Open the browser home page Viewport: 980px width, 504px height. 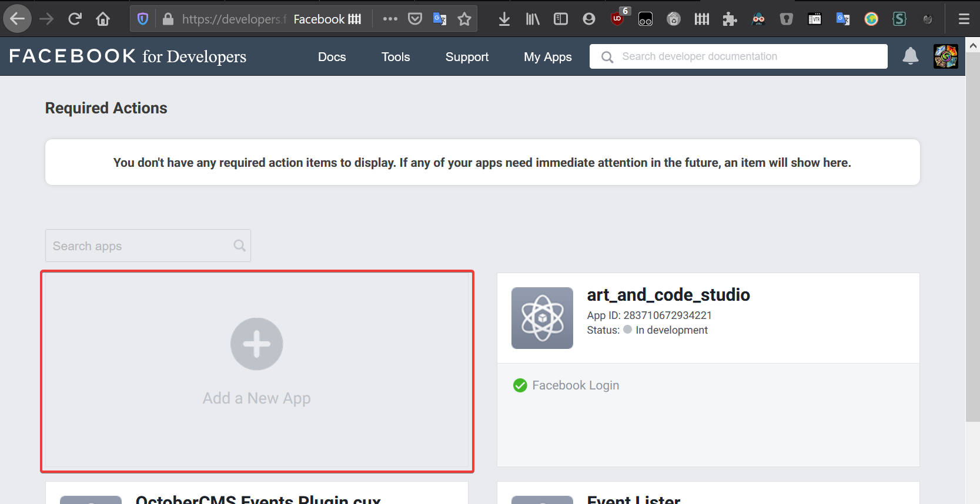(x=103, y=19)
